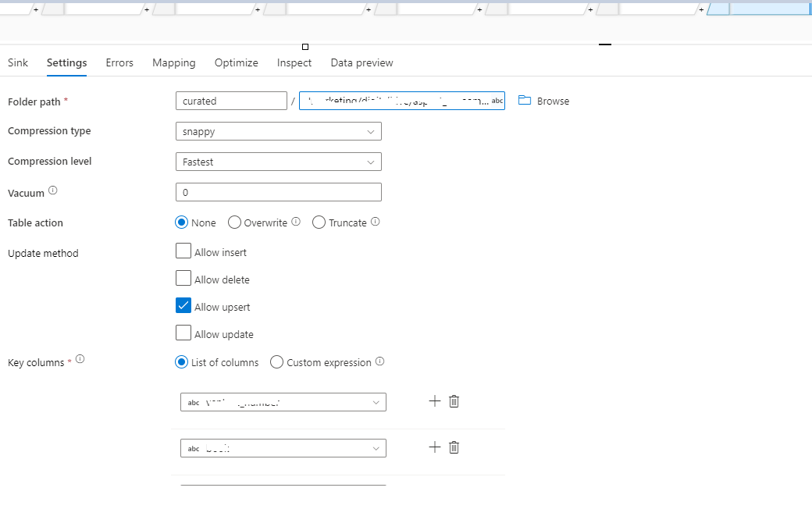Click the Key columns info icon

tap(80, 359)
